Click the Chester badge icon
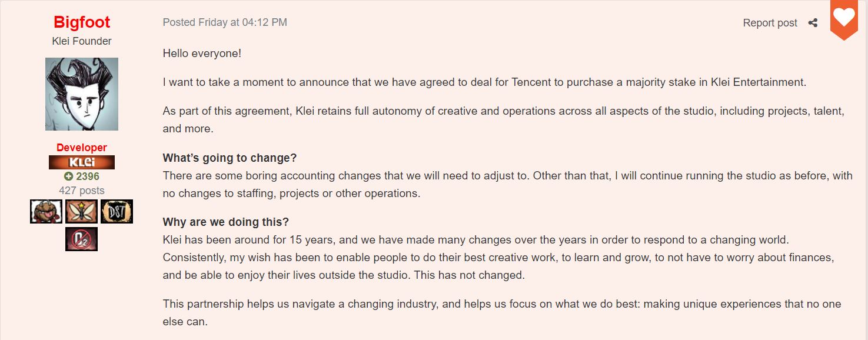Viewport: 868px width, 340px height. [x=46, y=212]
